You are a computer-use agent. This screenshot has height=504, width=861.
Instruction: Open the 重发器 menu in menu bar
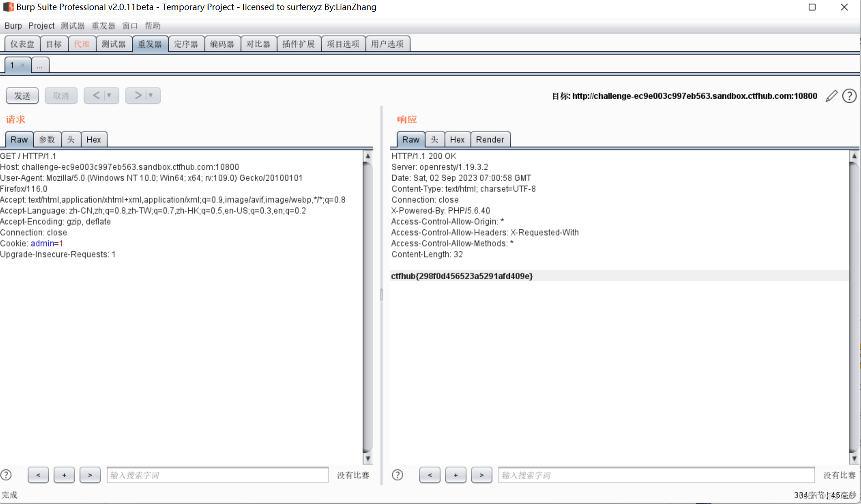pyautogui.click(x=103, y=26)
